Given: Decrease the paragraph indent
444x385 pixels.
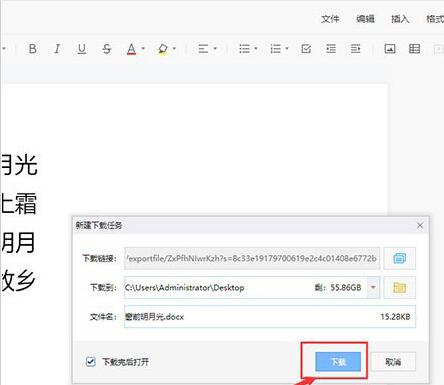Looking at the screenshot, I should pyautogui.click(x=331, y=49).
